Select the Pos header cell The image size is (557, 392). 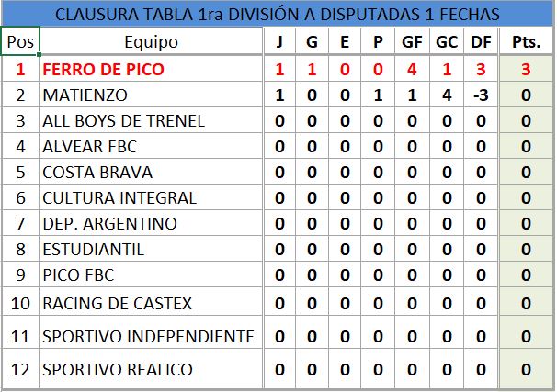point(21,42)
